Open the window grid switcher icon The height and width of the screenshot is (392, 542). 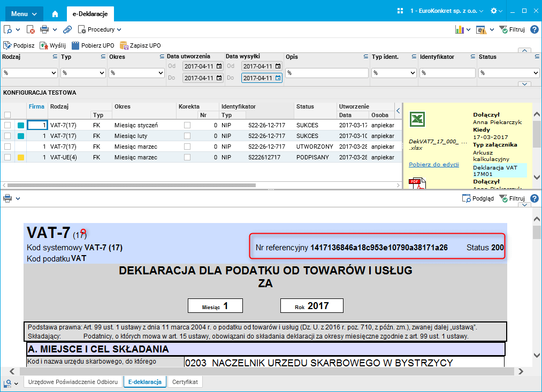(x=400, y=11)
